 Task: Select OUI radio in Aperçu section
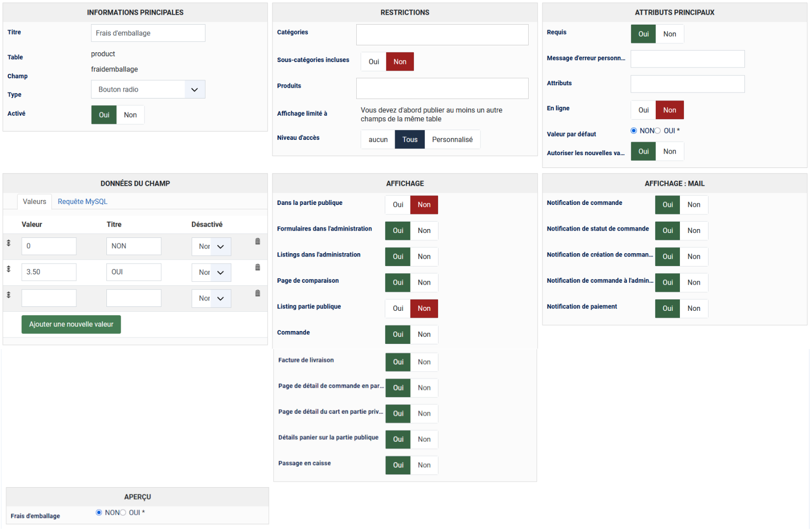(x=123, y=512)
